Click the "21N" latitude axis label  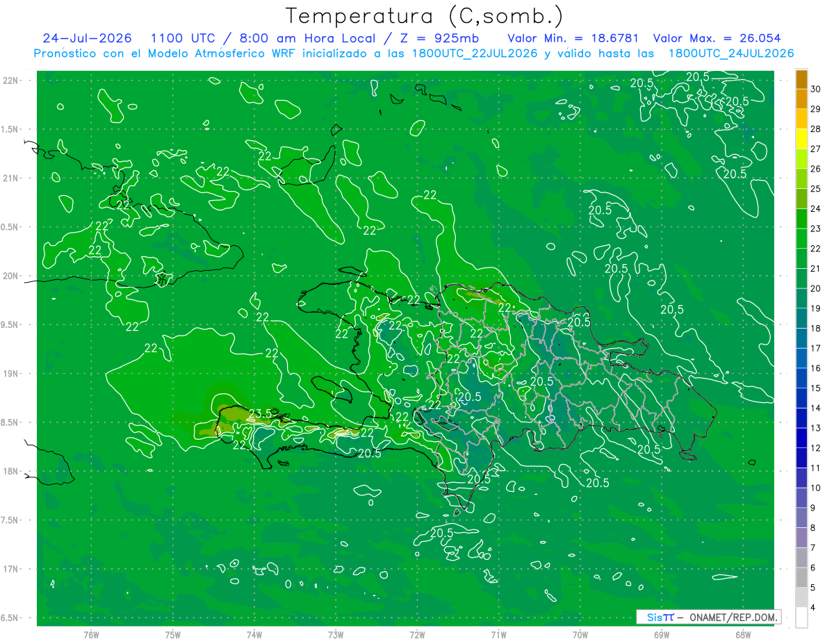click(x=10, y=179)
